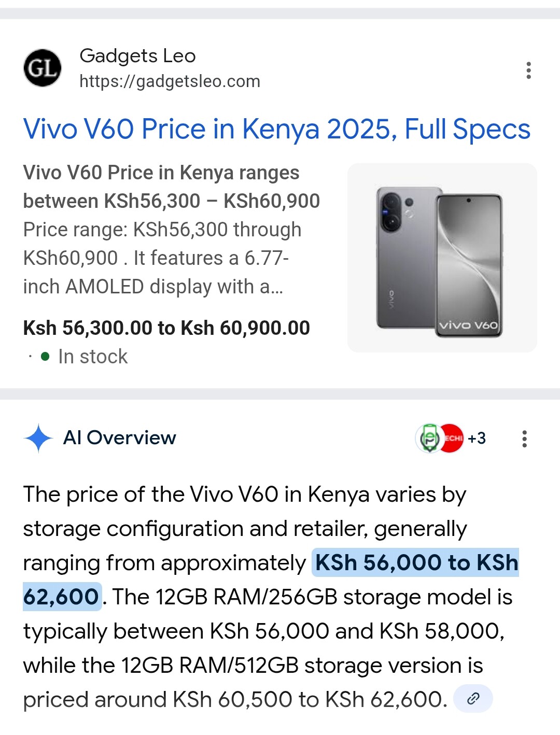Tap the bold snippet heading about the price range
This screenshot has width=560, height=735.
click(x=171, y=187)
